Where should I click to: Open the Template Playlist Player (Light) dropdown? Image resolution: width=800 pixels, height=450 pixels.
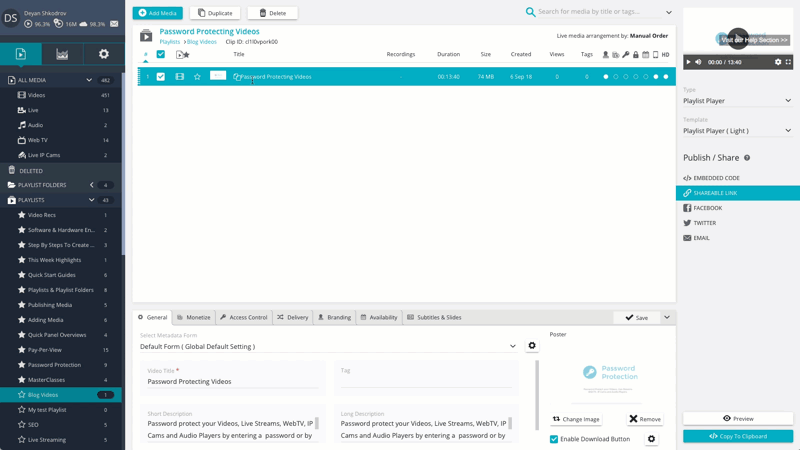[x=737, y=131]
